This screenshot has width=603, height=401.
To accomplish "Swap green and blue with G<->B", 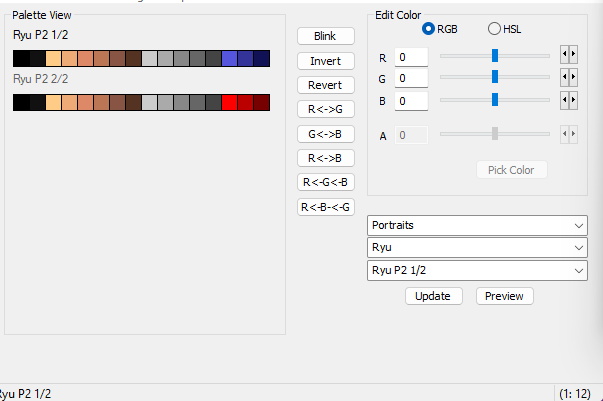I will pyautogui.click(x=325, y=134).
